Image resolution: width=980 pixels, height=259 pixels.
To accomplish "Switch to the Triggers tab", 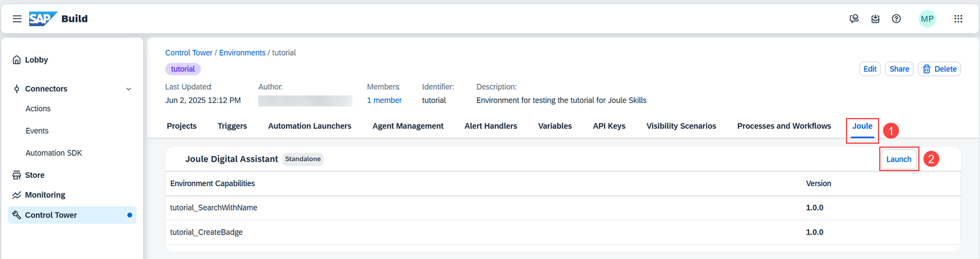I will coord(232,126).
